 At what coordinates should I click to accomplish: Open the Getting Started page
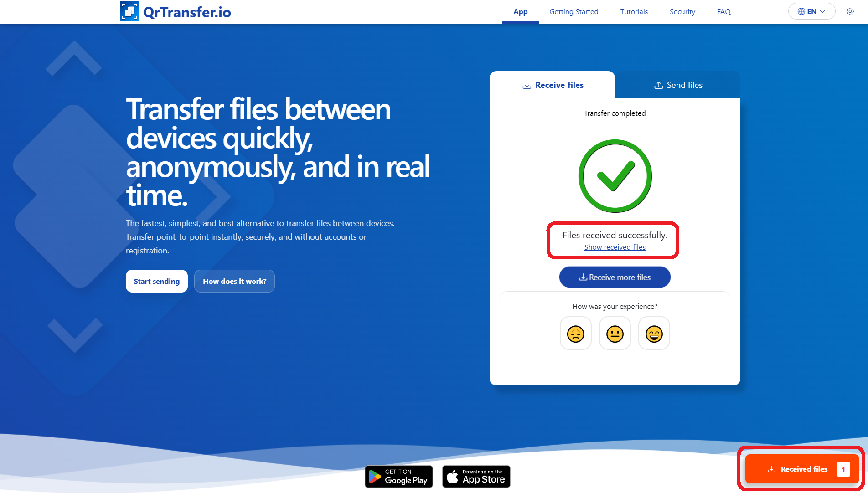pyautogui.click(x=574, y=12)
